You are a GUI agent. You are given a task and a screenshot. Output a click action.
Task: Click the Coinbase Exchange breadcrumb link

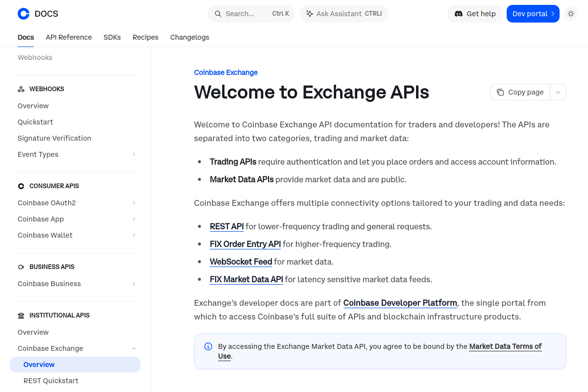[x=226, y=73]
